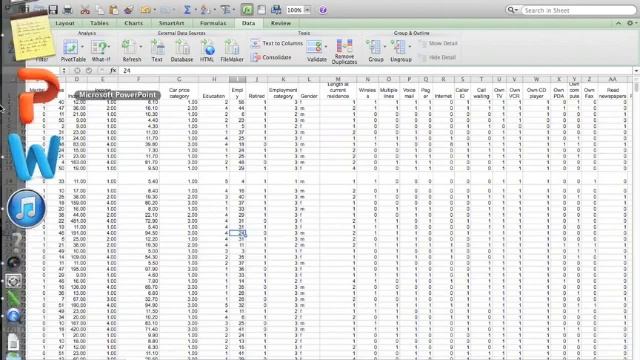Screen dimensions: 640x360
Task: Click the Cut scissors icon
Action: [85, 9]
